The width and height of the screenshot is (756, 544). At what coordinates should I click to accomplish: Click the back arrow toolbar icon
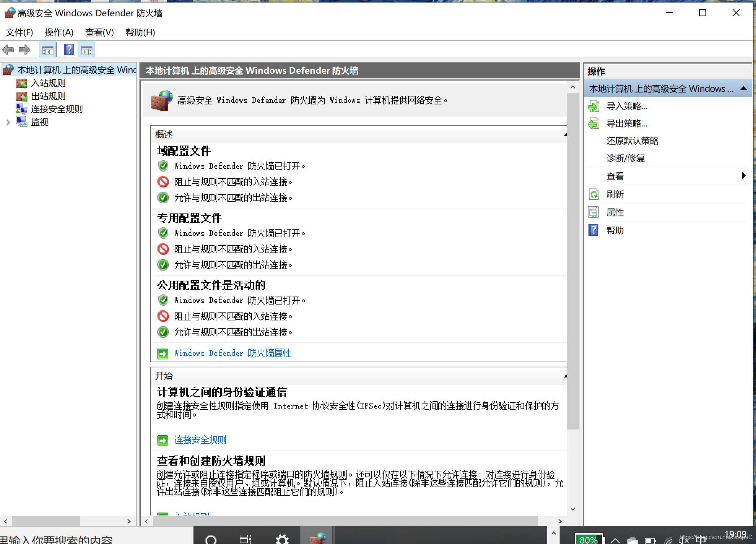(x=8, y=50)
